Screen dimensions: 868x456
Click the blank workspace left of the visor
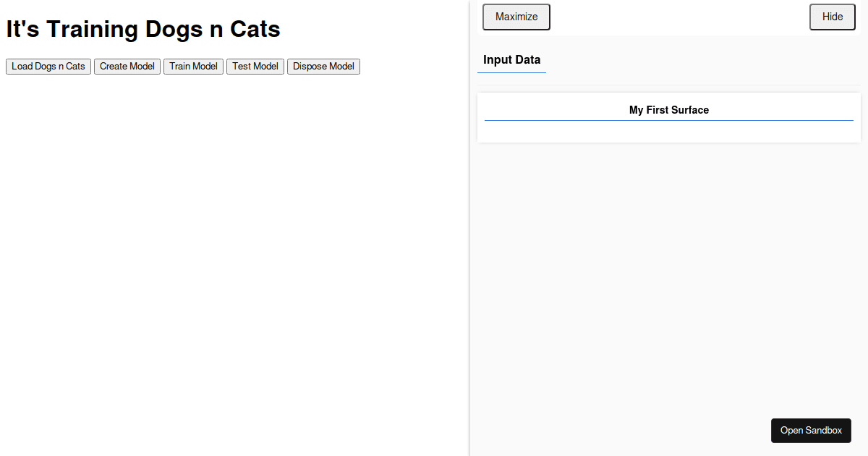tap(231, 253)
